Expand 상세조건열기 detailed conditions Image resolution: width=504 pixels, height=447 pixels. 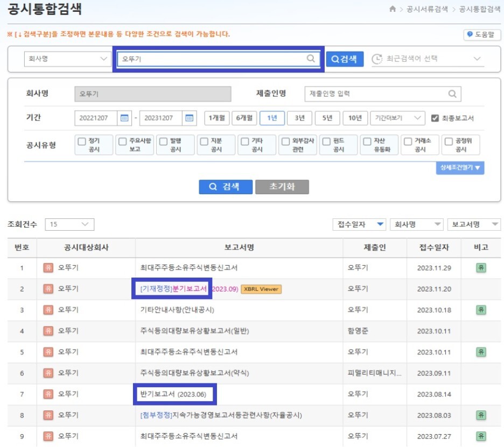(460, 168)
